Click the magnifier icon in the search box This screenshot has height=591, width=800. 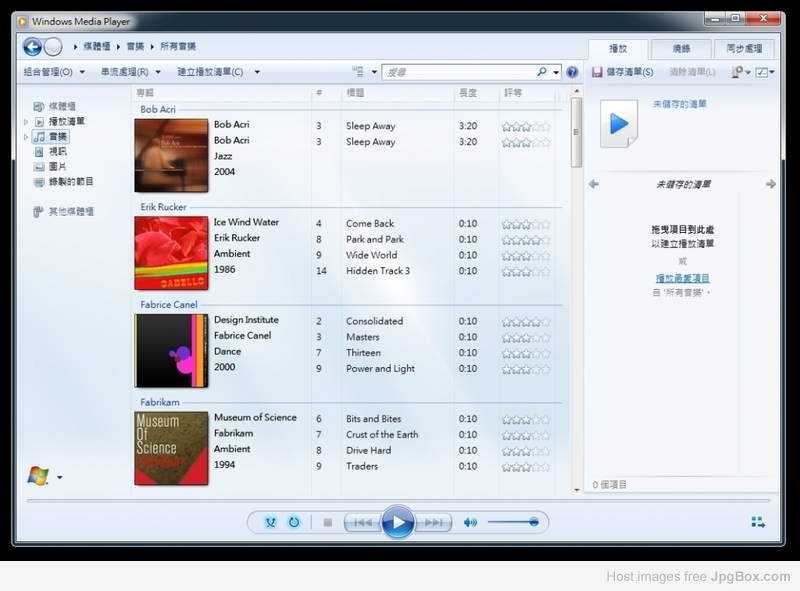point(542,72)
